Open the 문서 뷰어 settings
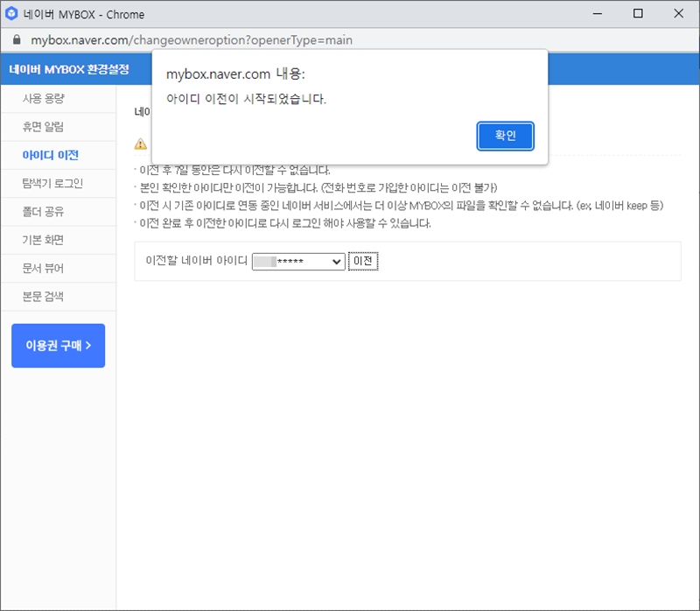 pos(59,268)
